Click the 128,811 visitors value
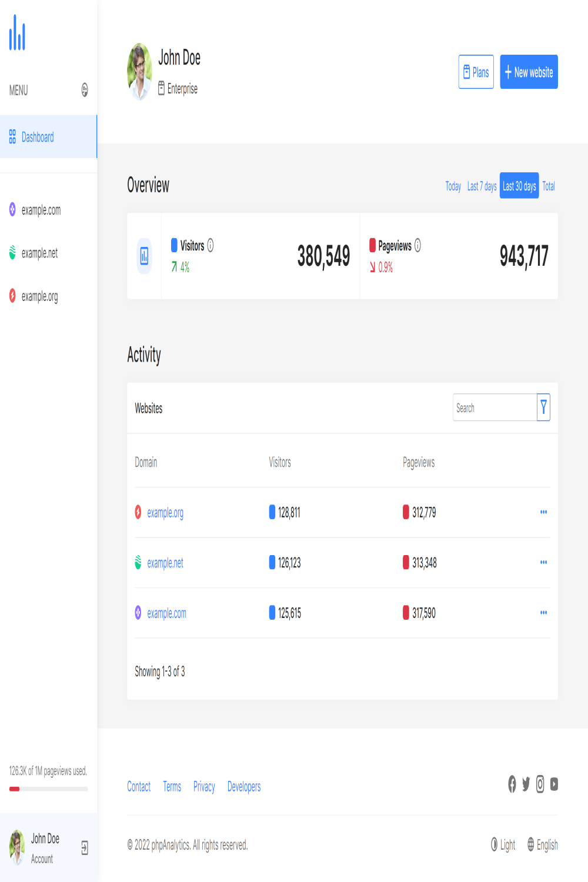The width and height of the screenshot is (588, 882). [289, 513]
